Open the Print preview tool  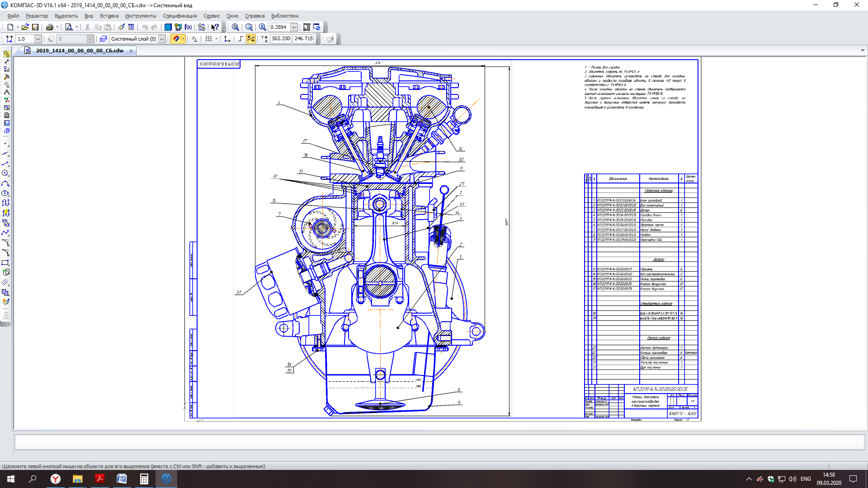click(69, 27)
